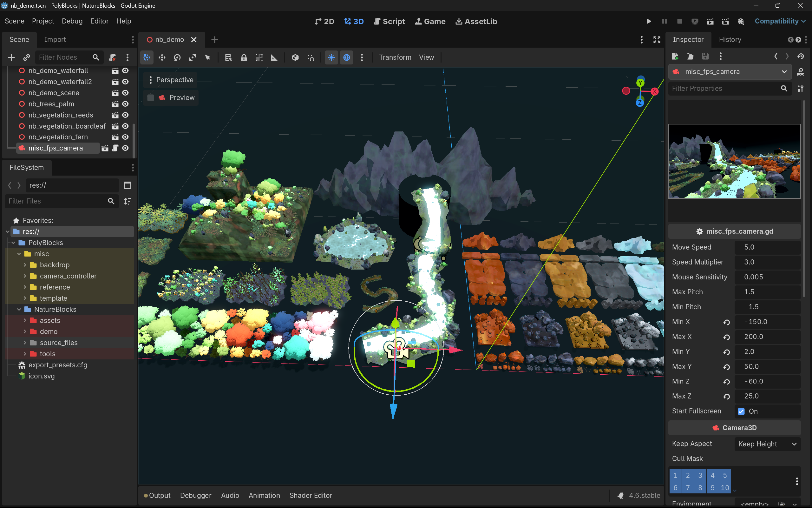812x508 pixels.
Task: Open the Compatibility renderer dropdown
Action: tap(780, 21)
